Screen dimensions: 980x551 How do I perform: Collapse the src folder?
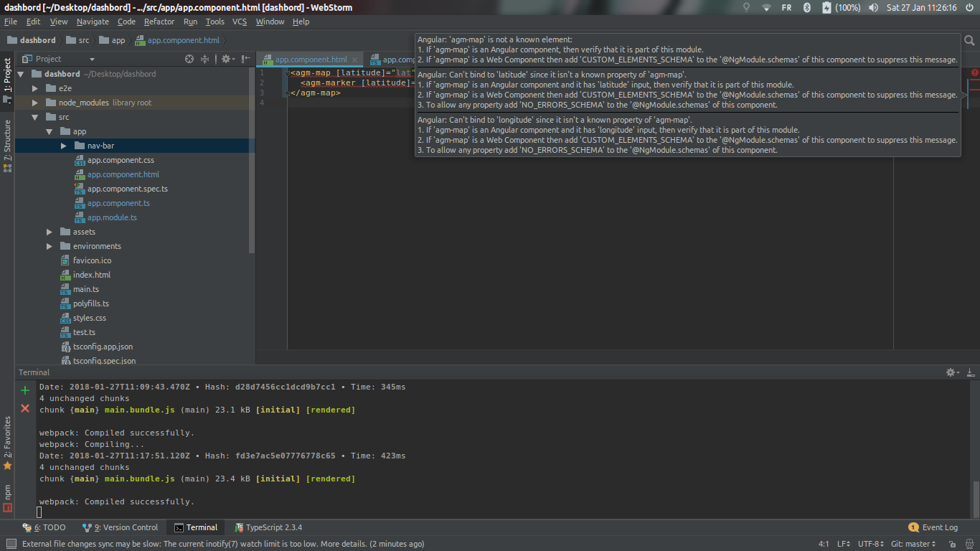[35, 117]
